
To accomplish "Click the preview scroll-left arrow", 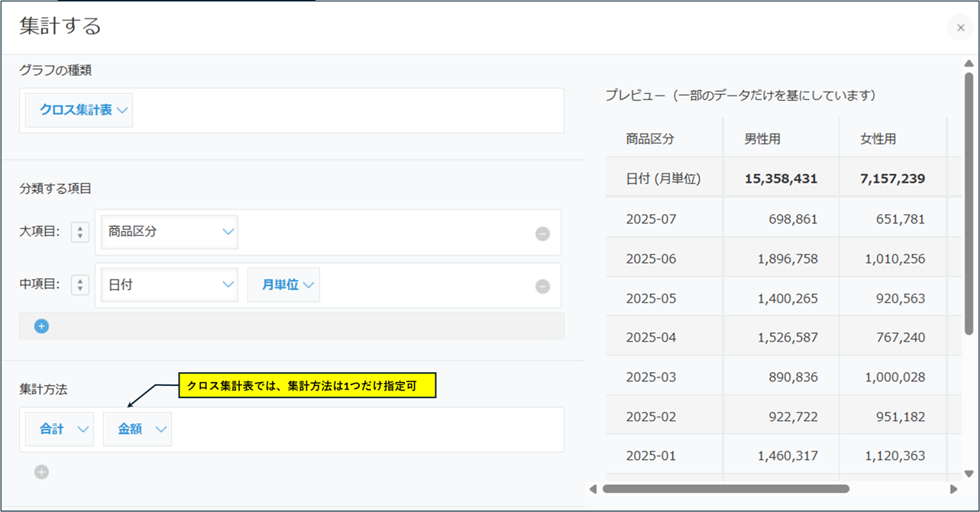I will tap(593, 488).
